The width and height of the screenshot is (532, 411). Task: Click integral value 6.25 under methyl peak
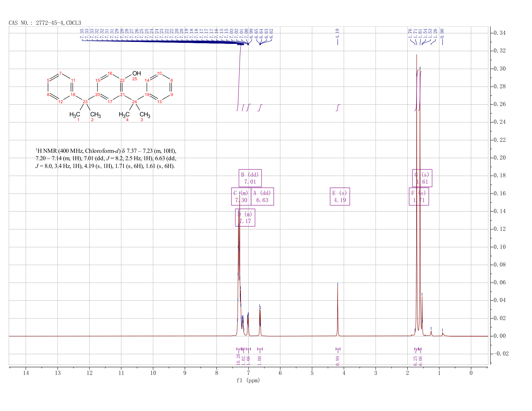(x=416, y=361)
